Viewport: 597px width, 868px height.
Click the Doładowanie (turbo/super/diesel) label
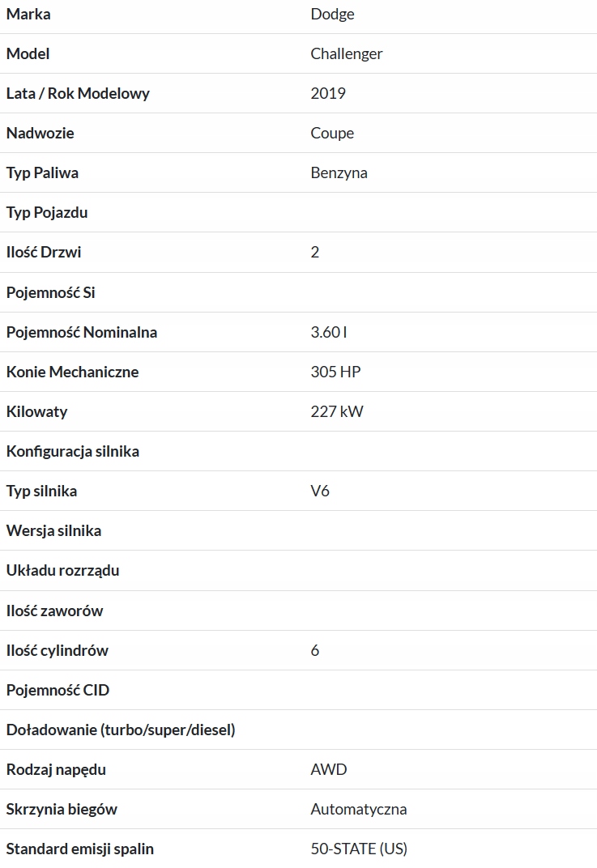[121, 730]
